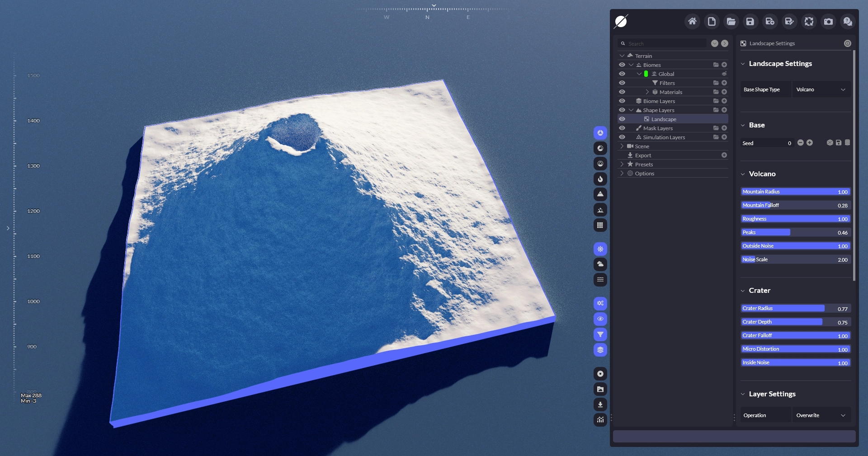Click the grid icon in the viewport sidebar
Viewport: 868px width, 456px height.
pos(600,225)
